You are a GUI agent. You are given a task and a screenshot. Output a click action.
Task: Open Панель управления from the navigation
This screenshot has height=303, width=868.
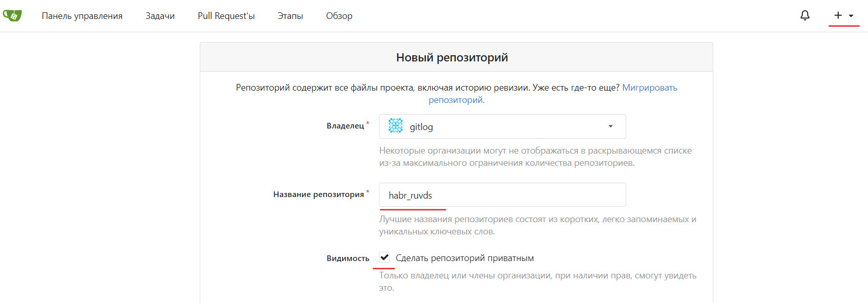[82, 15]
